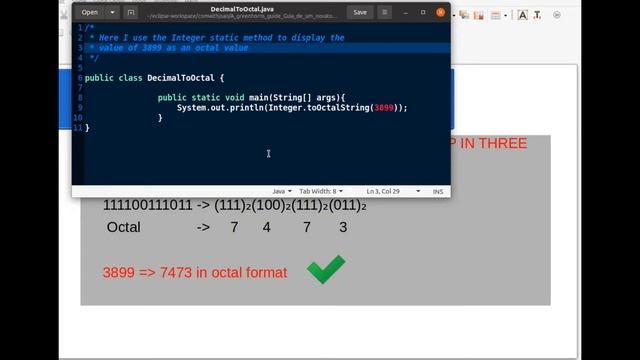Click the fontwork T icon in background toolbar
The height and width of the screenshot is (360, 640).
(538, 15)
